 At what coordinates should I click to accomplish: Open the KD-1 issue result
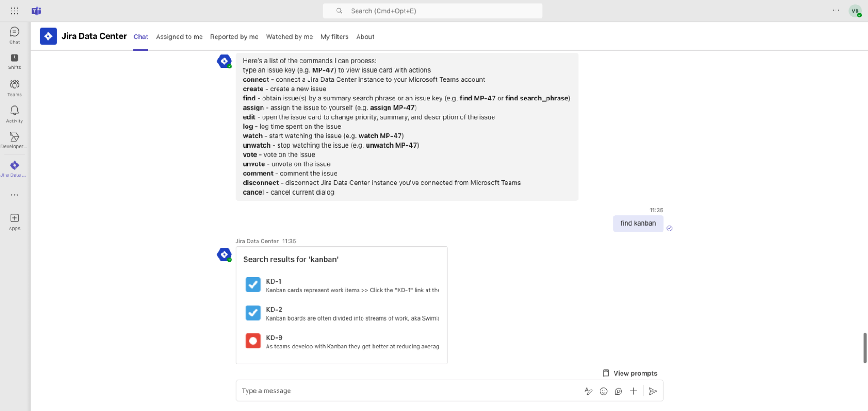(x=342, y=285)
